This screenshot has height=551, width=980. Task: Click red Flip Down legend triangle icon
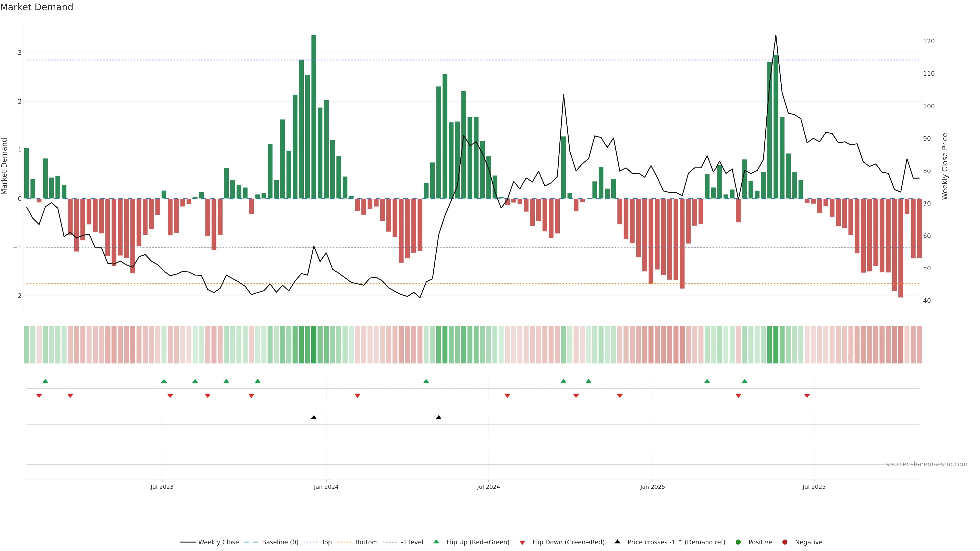522,543
